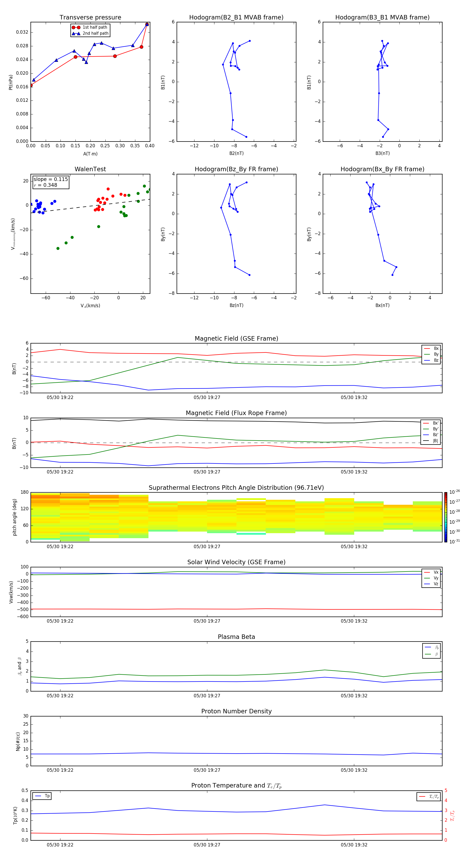Image resolution: width=473 pixels, height=868 pixels.
Task: Click 'Proton Temperature and Te/Tp' title
Action: [236, 786]
